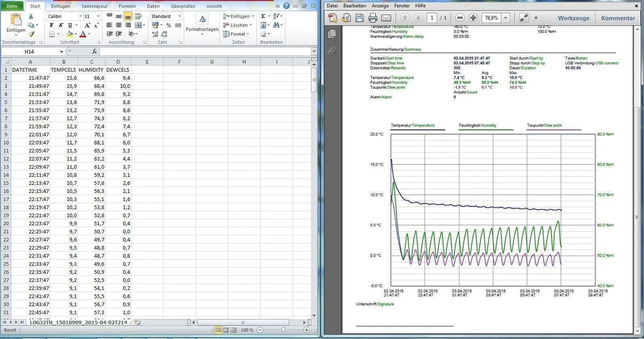Zoom out the PDF with minus icon
The width and height of the screenshot is (644, 339).
coord(460,18)
